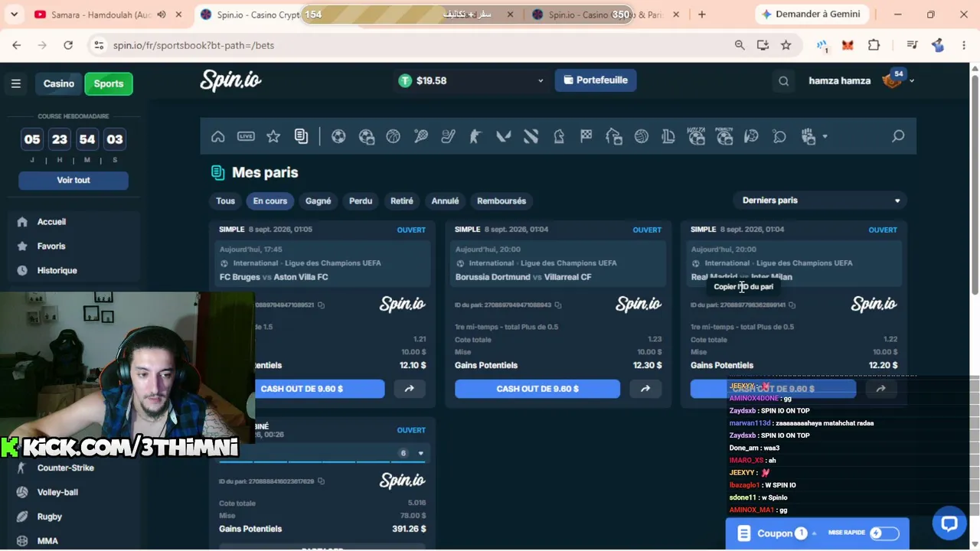Image resolution: width=980 pixels, height=551 pixels.
Task: Open MMA in the sidebar
Action: (x=47, y=541)
